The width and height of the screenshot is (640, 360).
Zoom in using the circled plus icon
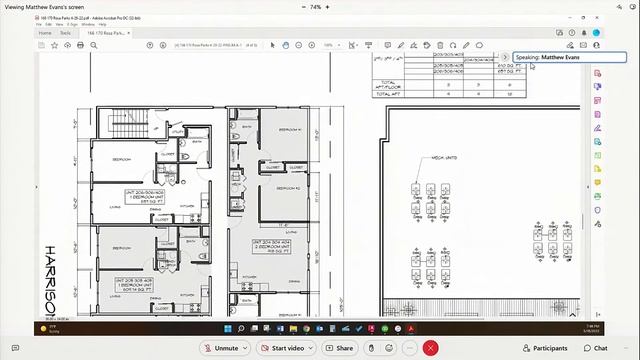coord(312,45)
